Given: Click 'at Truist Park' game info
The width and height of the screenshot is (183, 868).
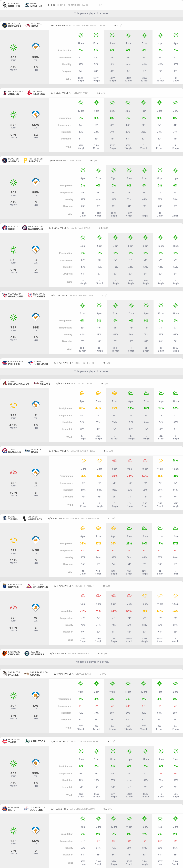Looking at the screenshot, I should [x=83, y=383].
